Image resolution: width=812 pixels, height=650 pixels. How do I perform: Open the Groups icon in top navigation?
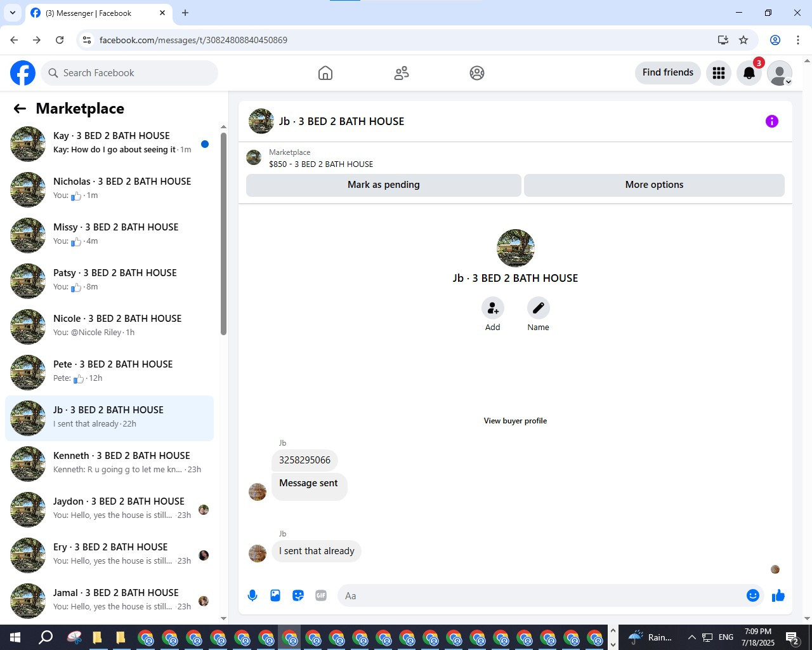point(477,73)
